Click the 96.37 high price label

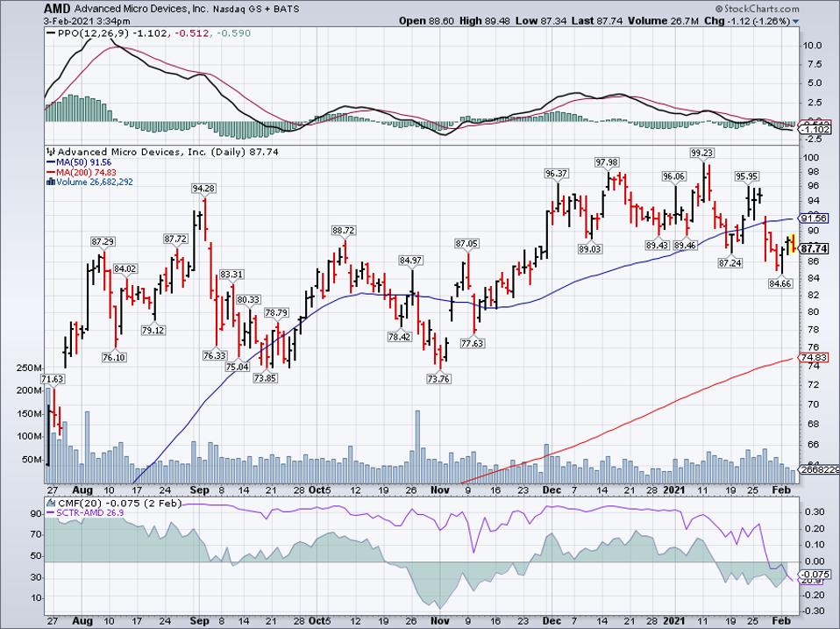point(556,174)
